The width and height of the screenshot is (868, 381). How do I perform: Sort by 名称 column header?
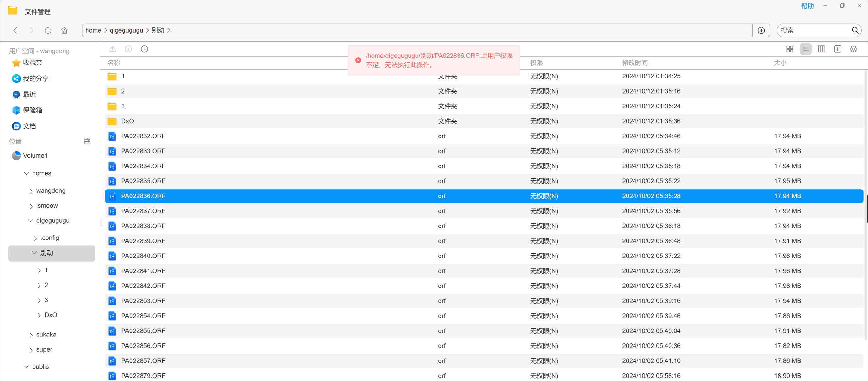point(114,63)
